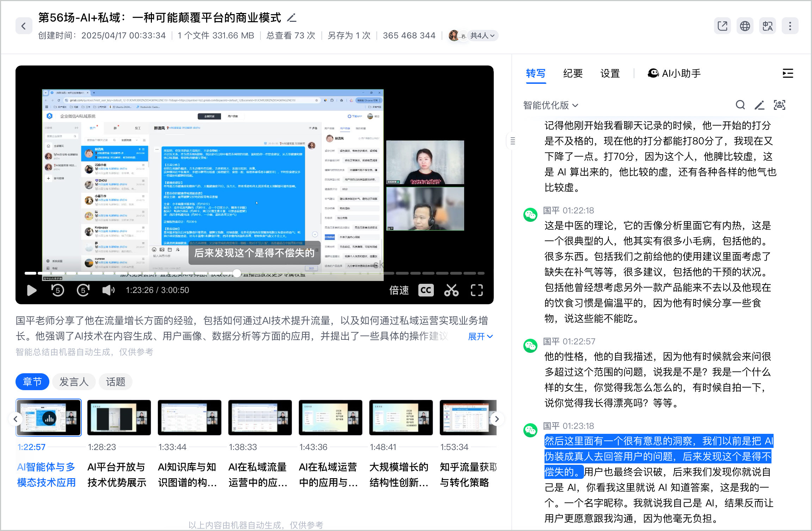Edit the transcript with the pencil icon
The height and width of the screenshot is (531, 812).
[759, 105]
